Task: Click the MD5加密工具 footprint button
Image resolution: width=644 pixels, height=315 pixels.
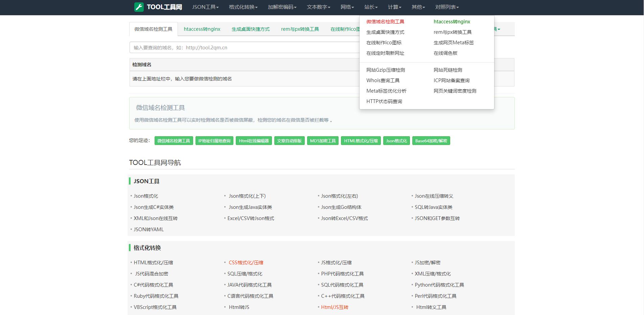Action: coord(323,141)
